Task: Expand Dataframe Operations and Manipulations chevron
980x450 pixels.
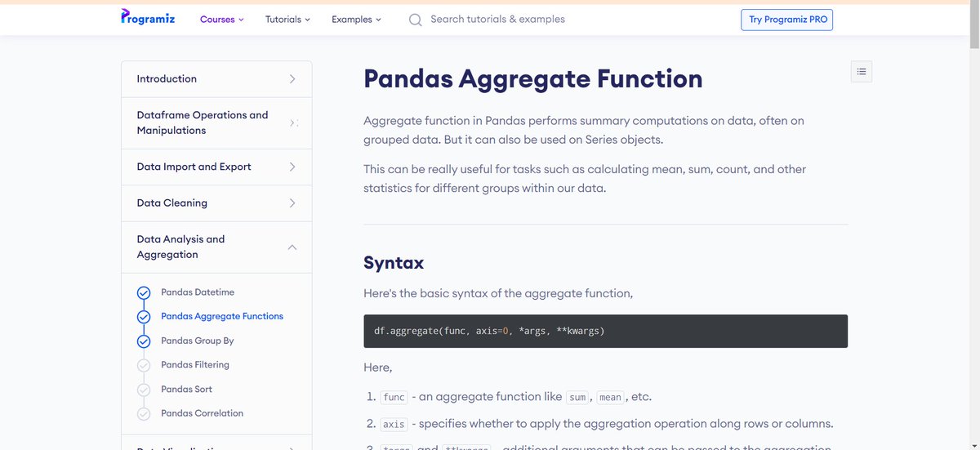Action: click(x=292, y=123)
